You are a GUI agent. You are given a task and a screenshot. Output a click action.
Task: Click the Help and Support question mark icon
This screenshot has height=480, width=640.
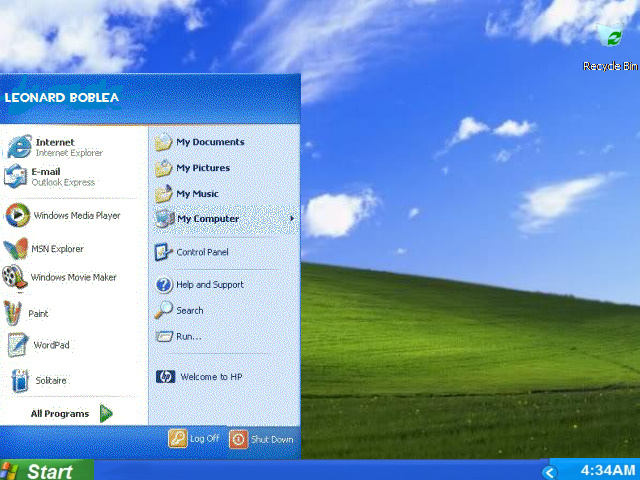[x=164, y=285]
